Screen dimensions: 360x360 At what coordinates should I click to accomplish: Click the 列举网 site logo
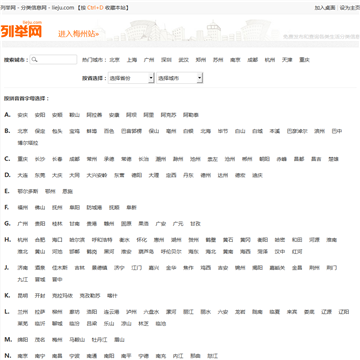click(x=21, y=30)
